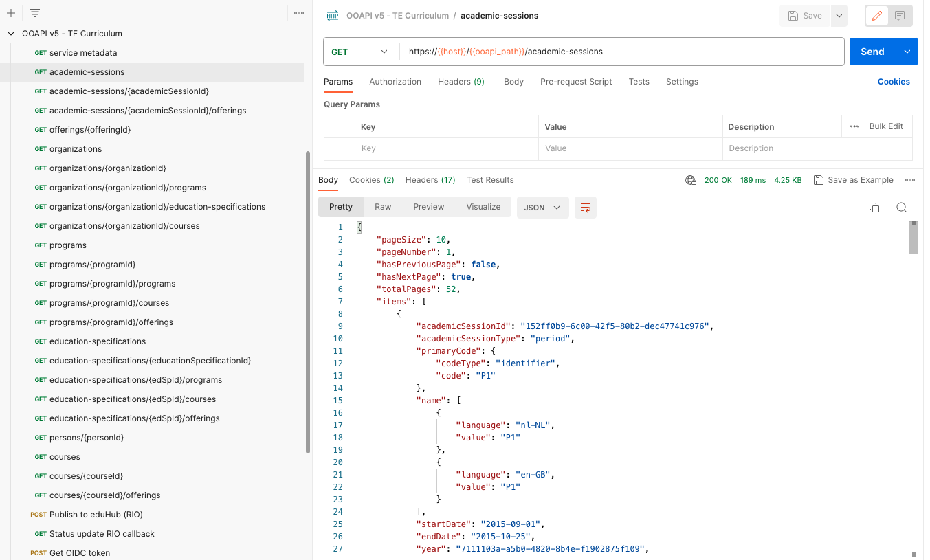Image resolution: width=930 pixels, height=560 pixels.
Task: Click the sidebar vertical scrollbar
Action: [x=308, y=302]
